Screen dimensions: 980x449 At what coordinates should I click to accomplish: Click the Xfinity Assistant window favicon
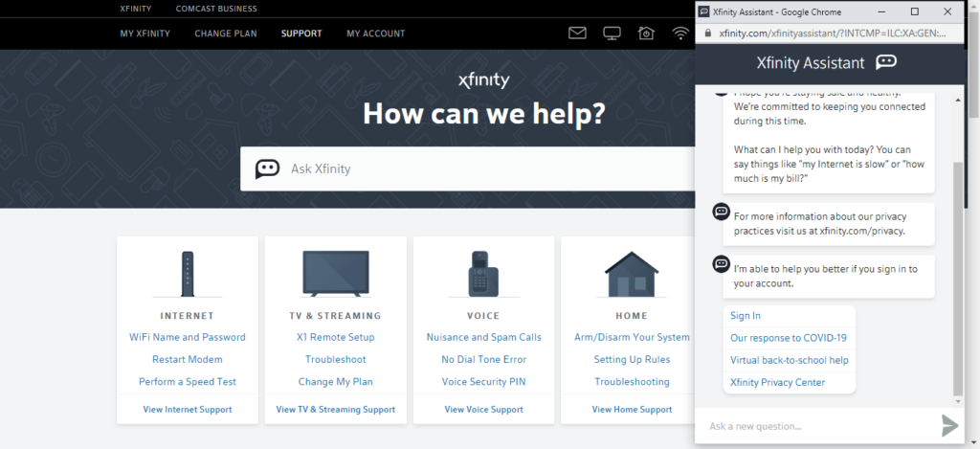[x=703, y=11]
